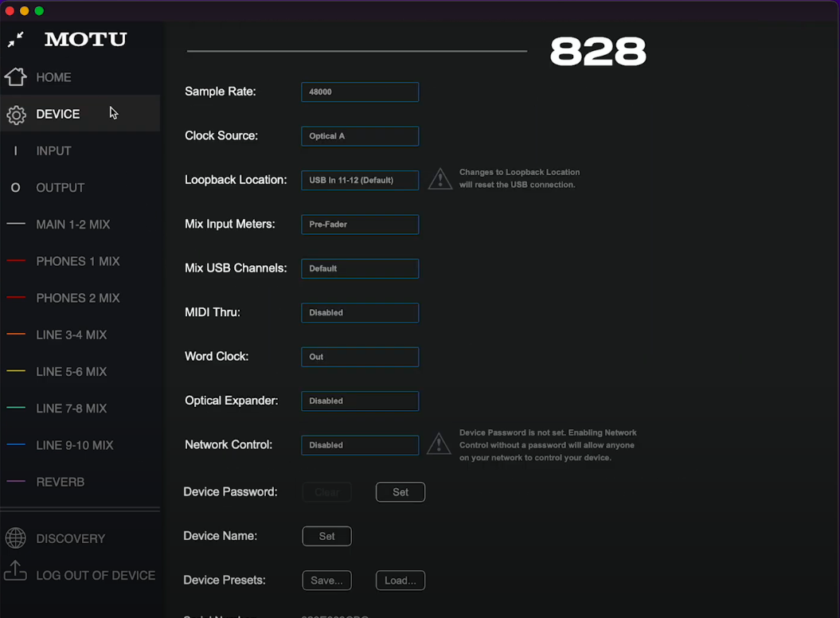Click the Device Presets Save... button

[x=326, y=581]
